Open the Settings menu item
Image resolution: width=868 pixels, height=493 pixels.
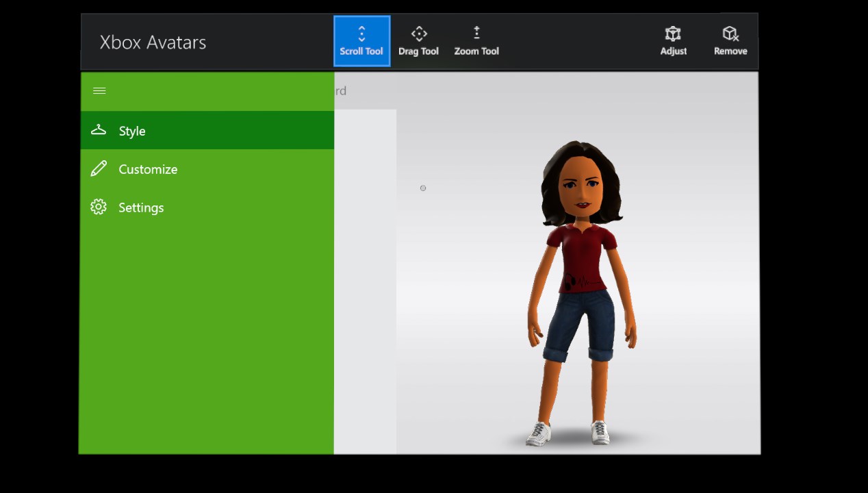pos(207,207)
